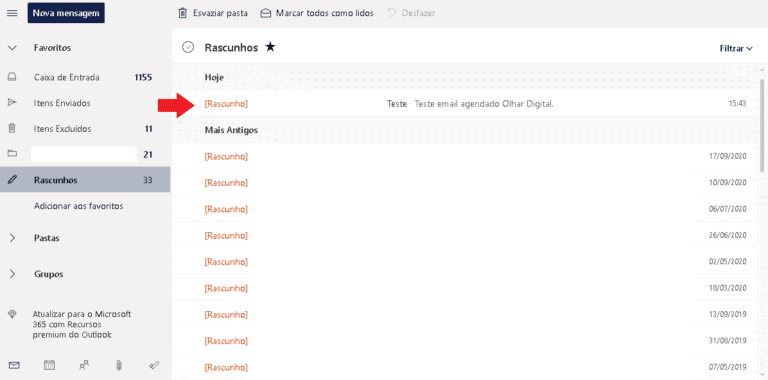Image resolution: width=768 pixels, height=380 pixels.
Task: Open the Calendar view icon
Action: click(49, 365)
